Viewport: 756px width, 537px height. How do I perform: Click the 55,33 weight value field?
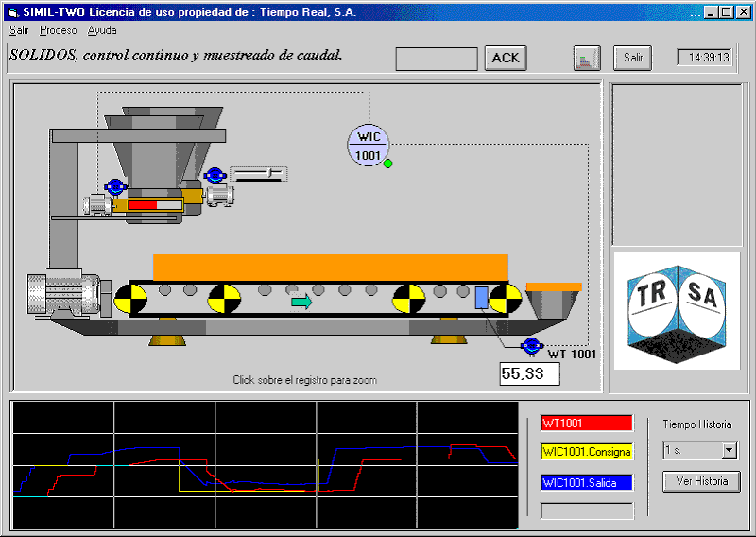pyautogui.click(x=530, y=374)
